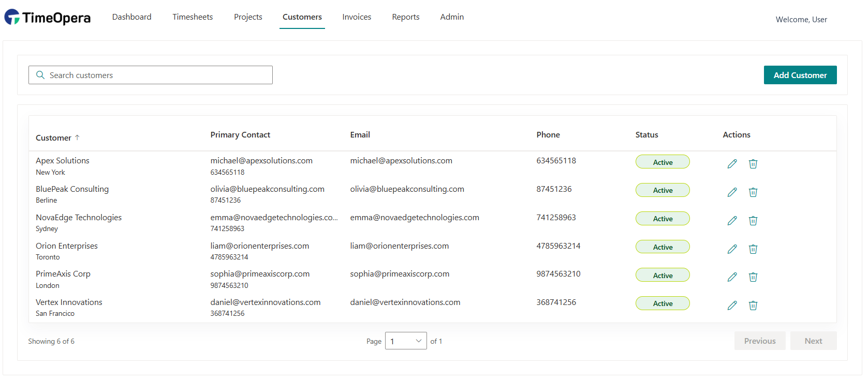Open the page number dropdown
This screenshot has width=868, height=382.
[x=406, y=341]
